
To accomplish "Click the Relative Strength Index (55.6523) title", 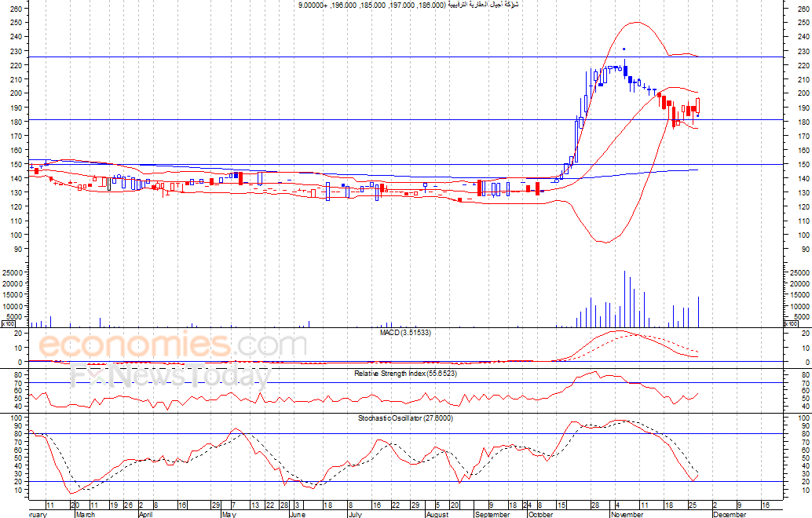I will [x=405, y=373].
